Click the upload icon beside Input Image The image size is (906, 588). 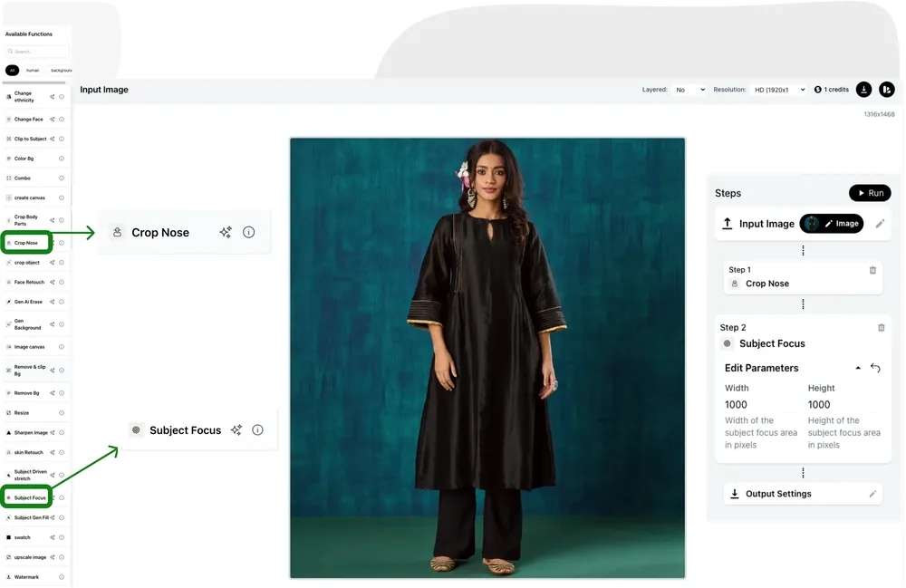[x=728, y=224]
